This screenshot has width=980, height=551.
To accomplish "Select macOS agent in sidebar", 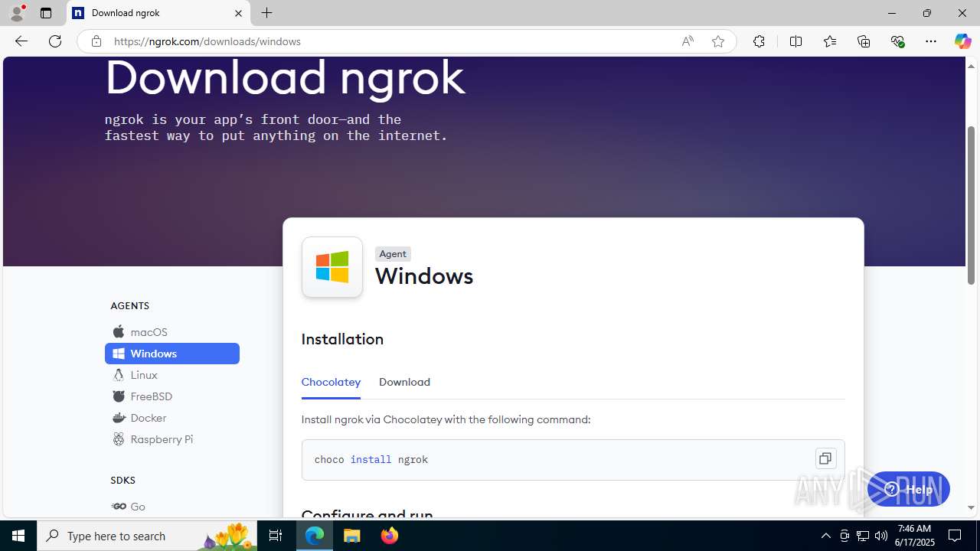I will pos(172,332).
